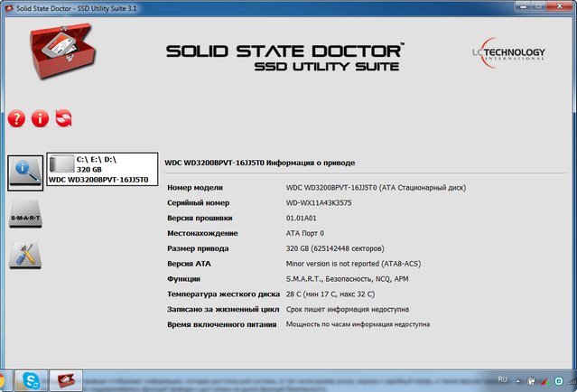Click 'Срок пишет информация недоступна' text
577x392 pixels.
pos(348,309)
